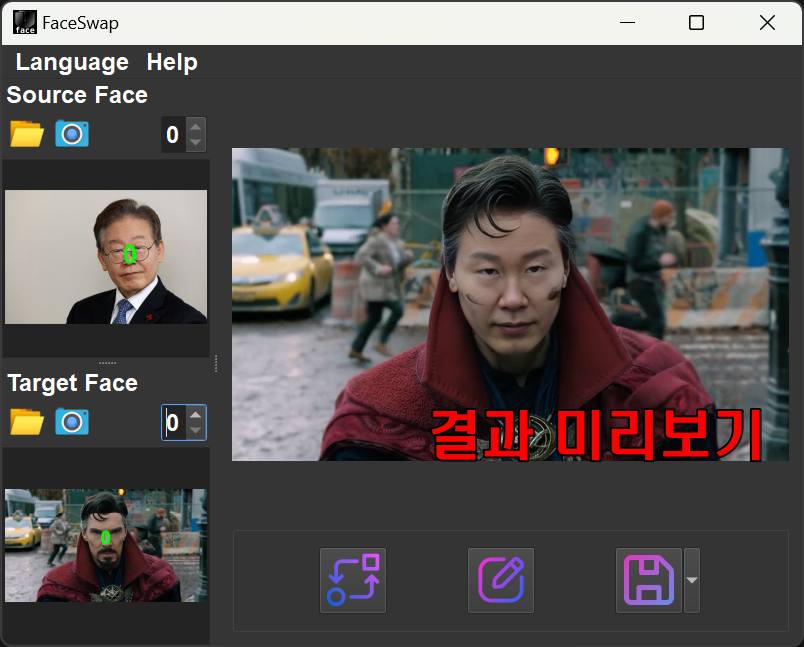Open the Language menu
804x647 pixels.
pyautogui.click(x=72, y=62)
